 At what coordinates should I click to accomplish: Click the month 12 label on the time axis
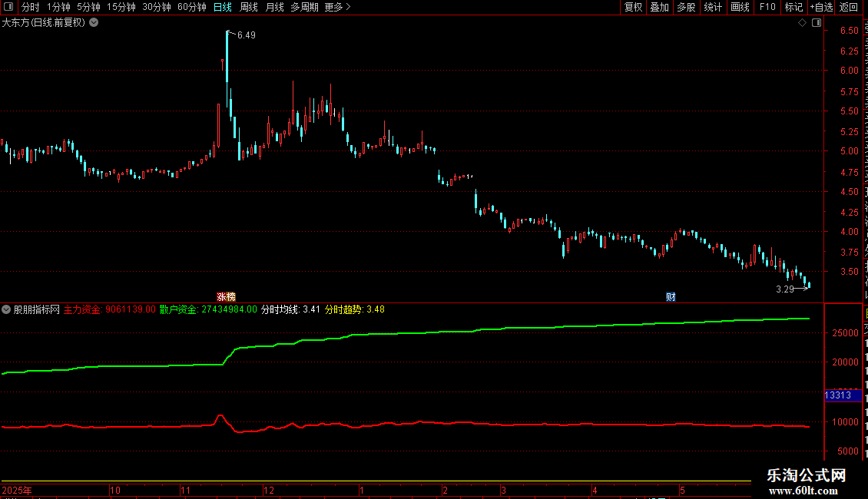[269, 490]
